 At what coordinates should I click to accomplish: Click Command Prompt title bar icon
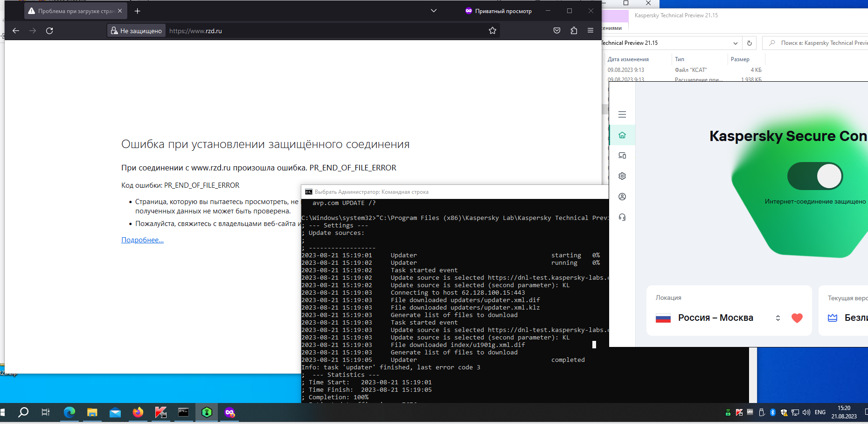[x=309, y=192]
